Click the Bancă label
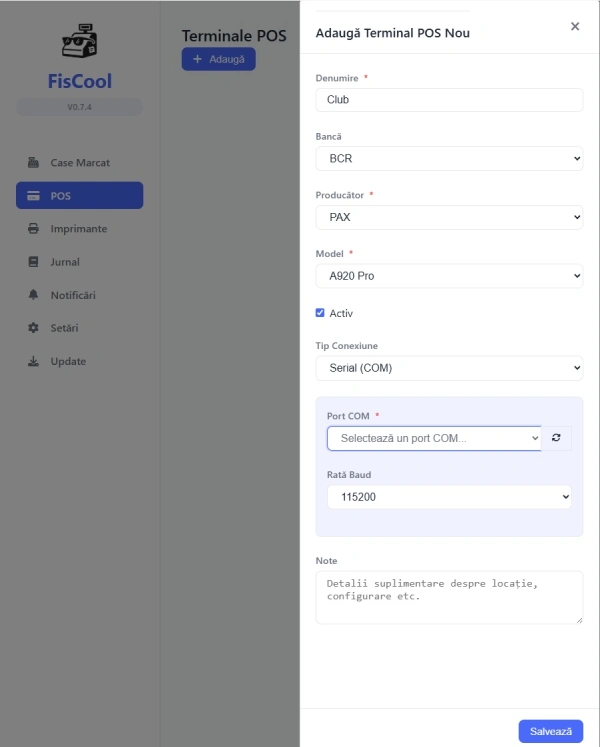This screenshot has width=600, height=747. 328,136
